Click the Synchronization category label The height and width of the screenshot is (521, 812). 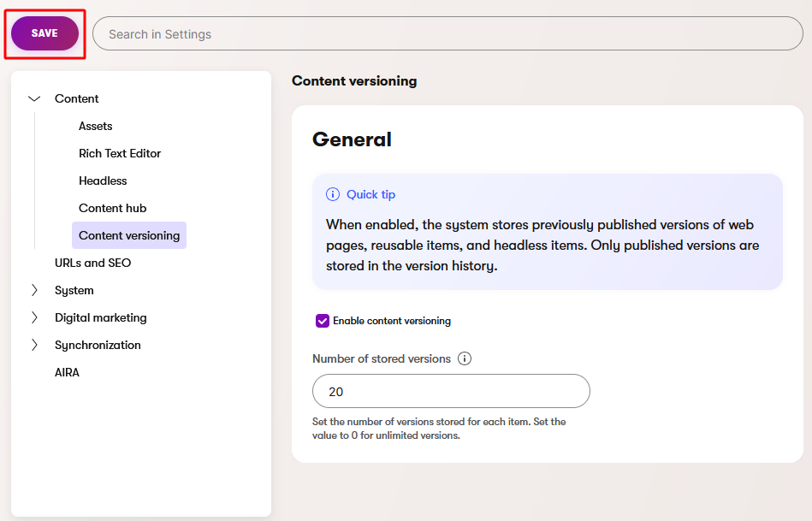pyautogui.click(x=98, y=345)
